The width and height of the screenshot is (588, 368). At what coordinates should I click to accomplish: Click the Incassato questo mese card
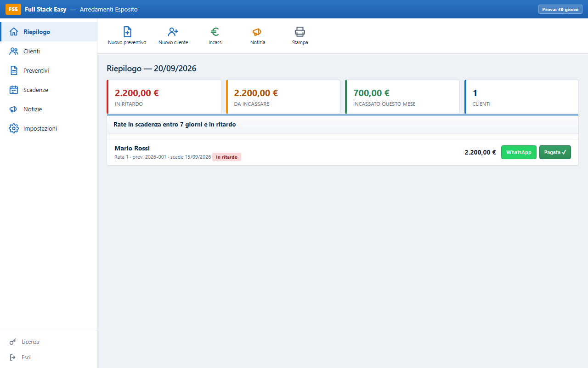coord(402,97)
